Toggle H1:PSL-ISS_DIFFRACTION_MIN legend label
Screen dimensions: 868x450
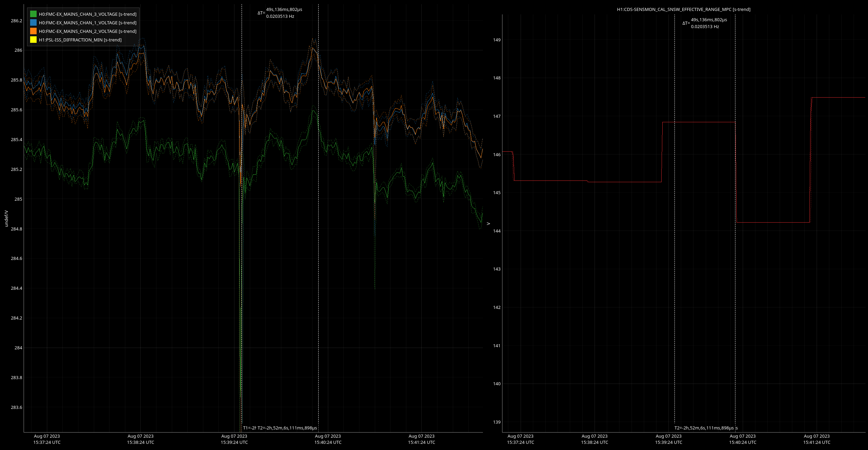[80, 40]
